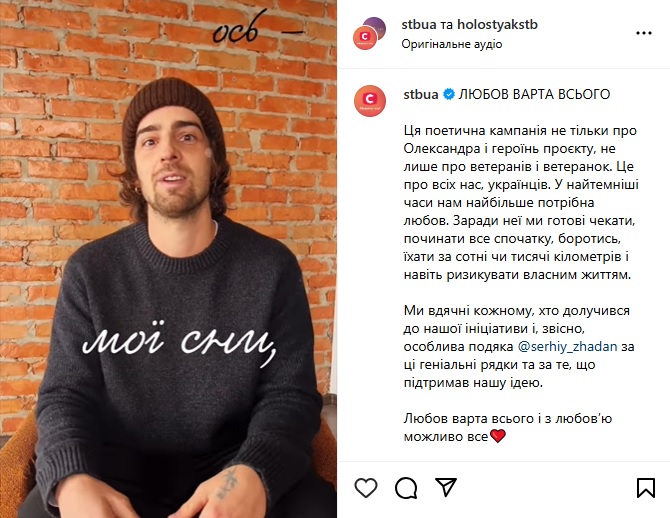The image size is (670, 518).
Task: Click the ЛЮБОВ ВАРТА ВСЬОГО caption heading
Action: [534, 94]
